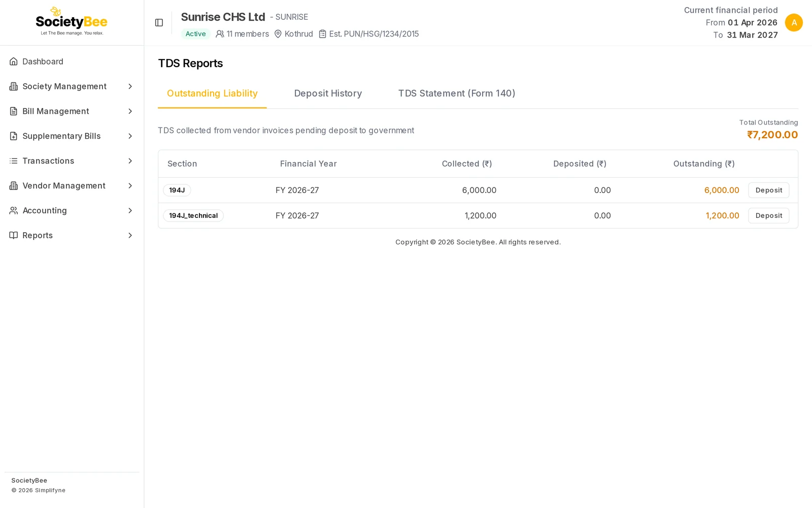Switch to TDS Statement (Form 140) tab
This screenshot has height=508, width=812.
(457, 93)
